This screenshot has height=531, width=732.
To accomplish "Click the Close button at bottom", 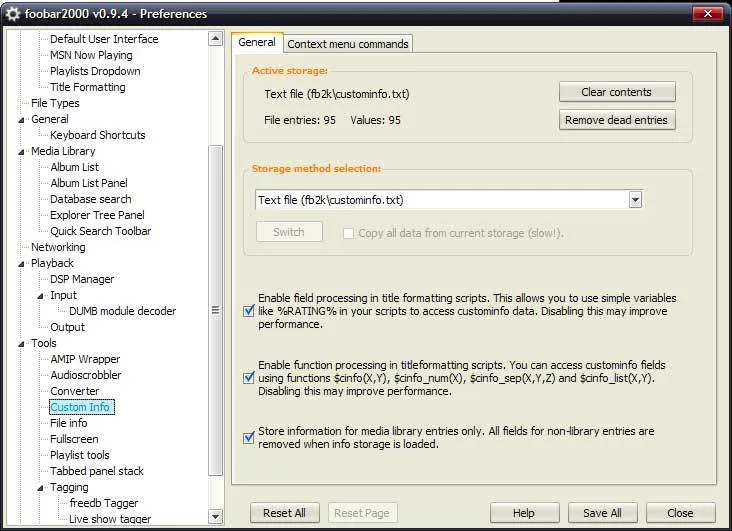I will [x=680, y=513].
